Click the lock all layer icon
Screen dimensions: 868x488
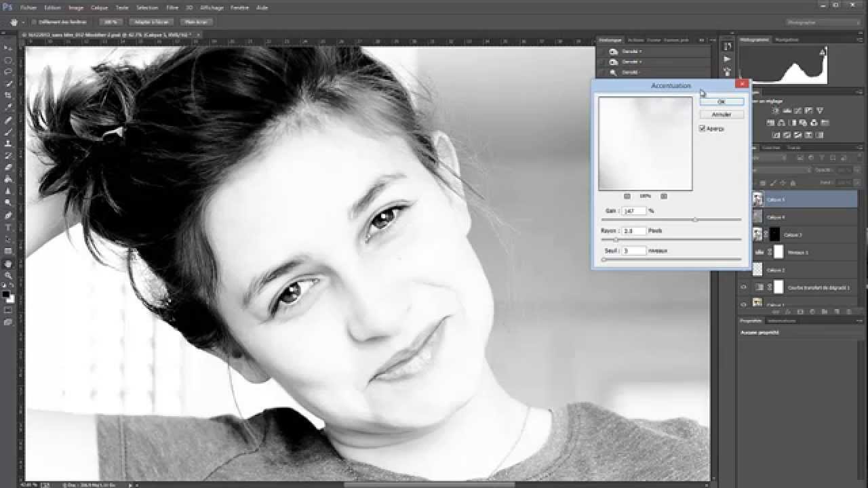(793, 183)
